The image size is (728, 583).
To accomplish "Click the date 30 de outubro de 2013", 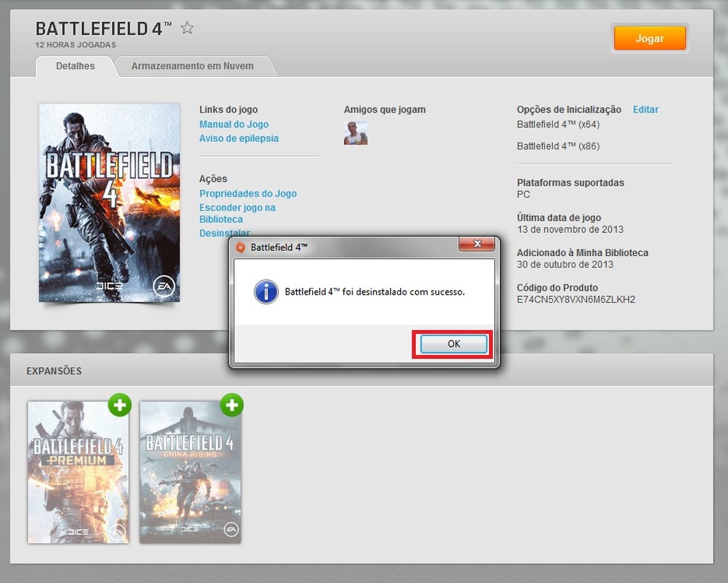I will (565, 264).
